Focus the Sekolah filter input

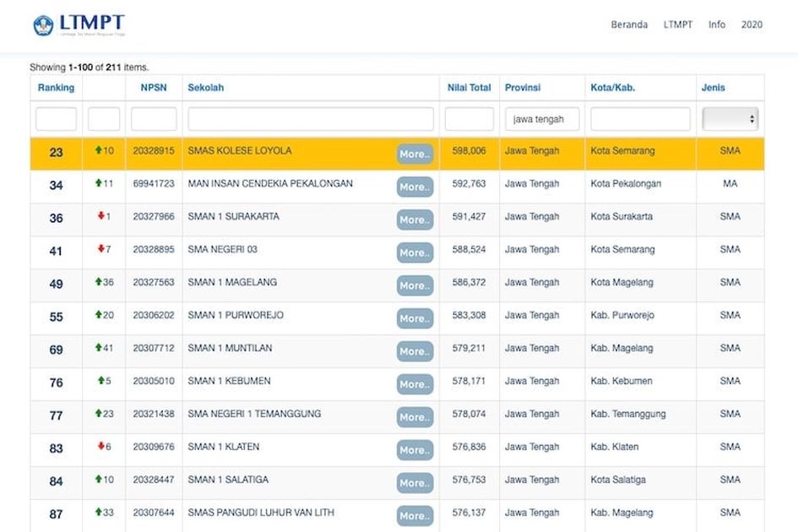(x=311, y=119)
